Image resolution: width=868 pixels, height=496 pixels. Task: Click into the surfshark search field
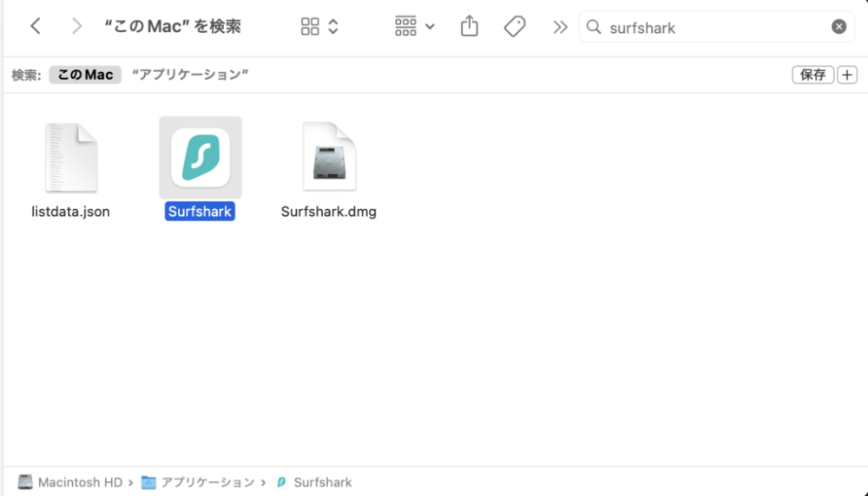716,27
